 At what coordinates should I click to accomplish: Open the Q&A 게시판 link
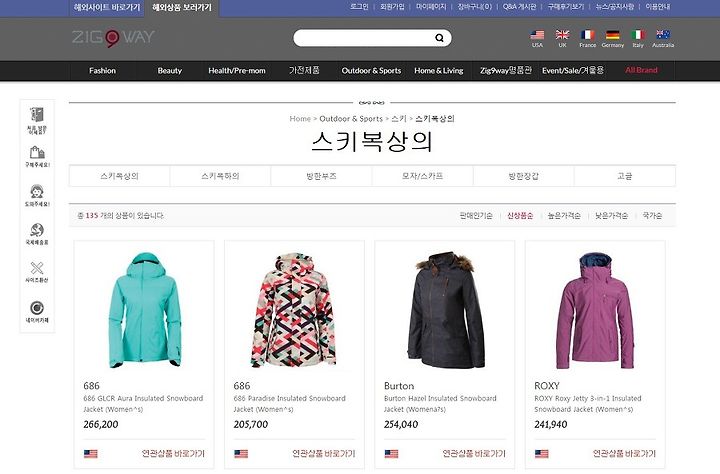coord(519,7)
